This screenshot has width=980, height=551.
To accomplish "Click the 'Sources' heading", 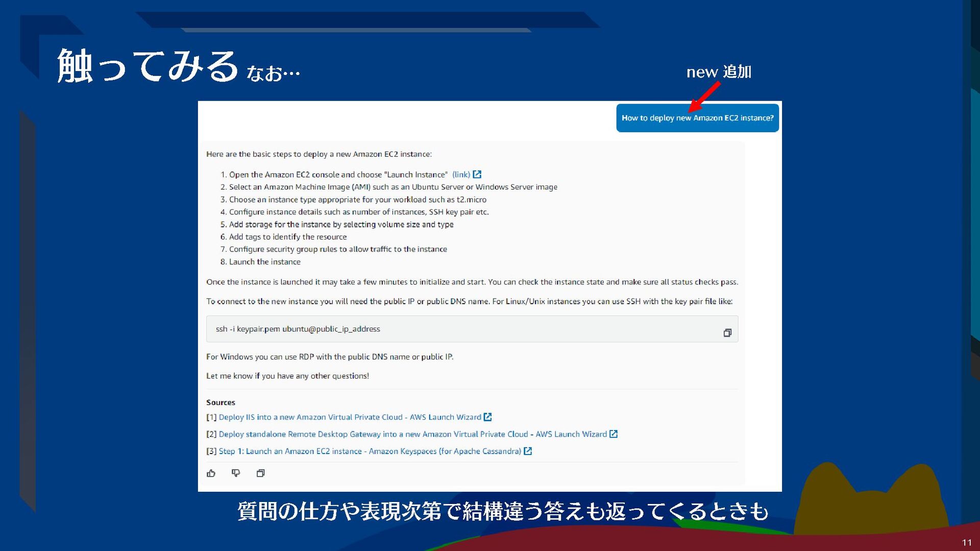I will 220,403.
